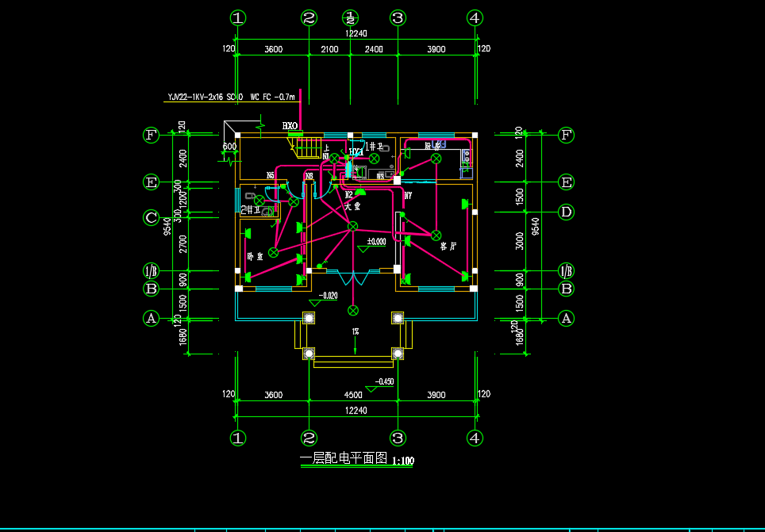Click the 12240 dimension at the bottom

(356, 411)
